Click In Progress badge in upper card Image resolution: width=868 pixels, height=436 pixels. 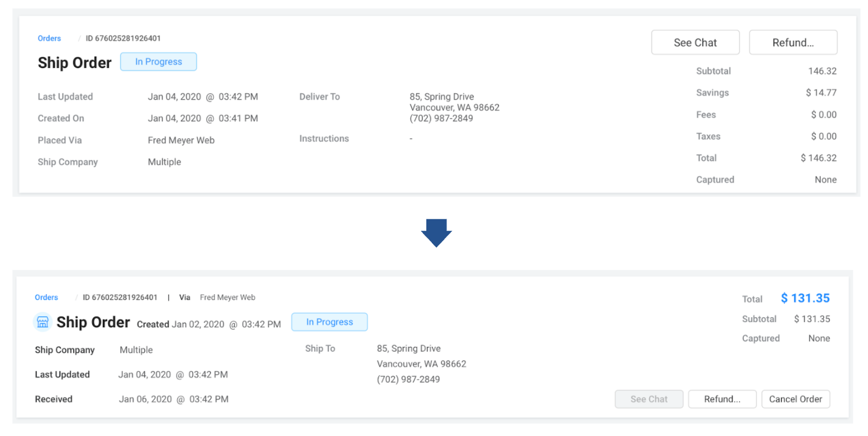point(158,62)
